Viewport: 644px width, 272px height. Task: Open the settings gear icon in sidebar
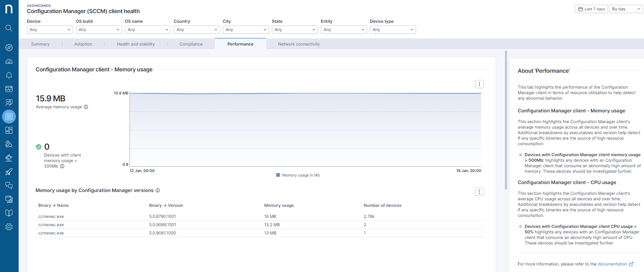[9, 227]
